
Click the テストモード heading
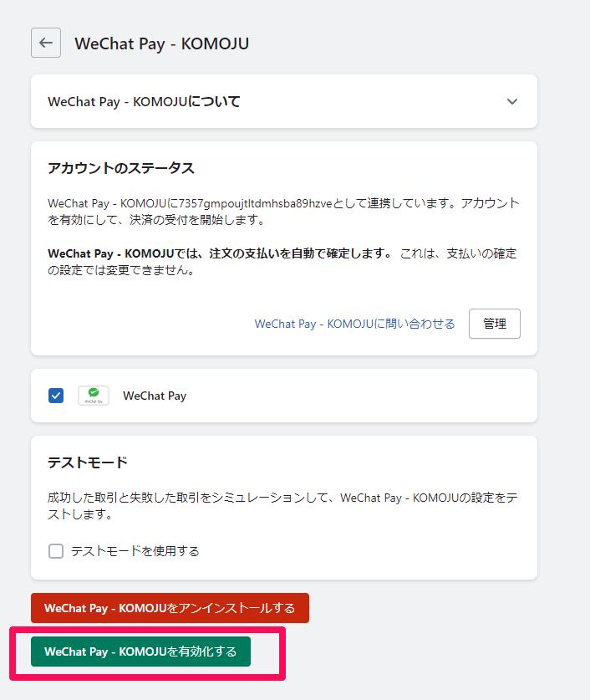(x=88, y=462)
